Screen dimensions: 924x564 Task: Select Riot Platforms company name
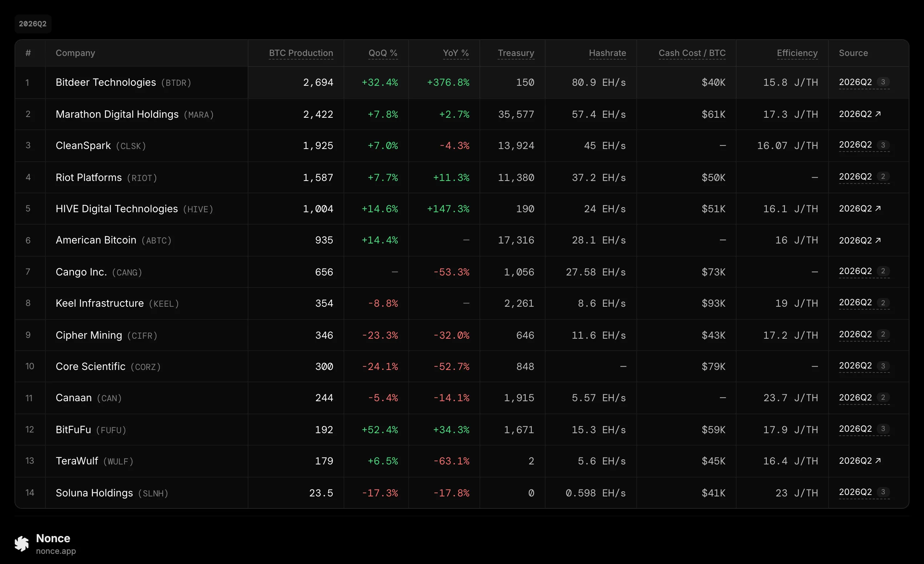point(89,177)
